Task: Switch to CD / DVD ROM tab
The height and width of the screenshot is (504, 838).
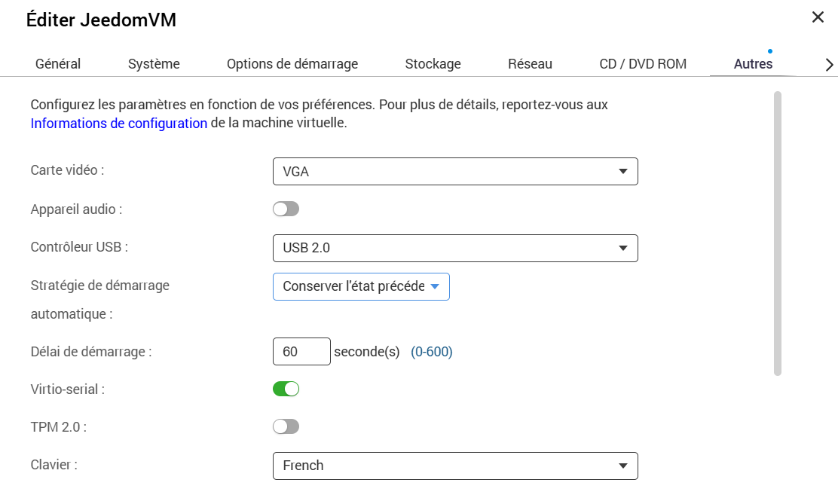Action: point(643,64)
